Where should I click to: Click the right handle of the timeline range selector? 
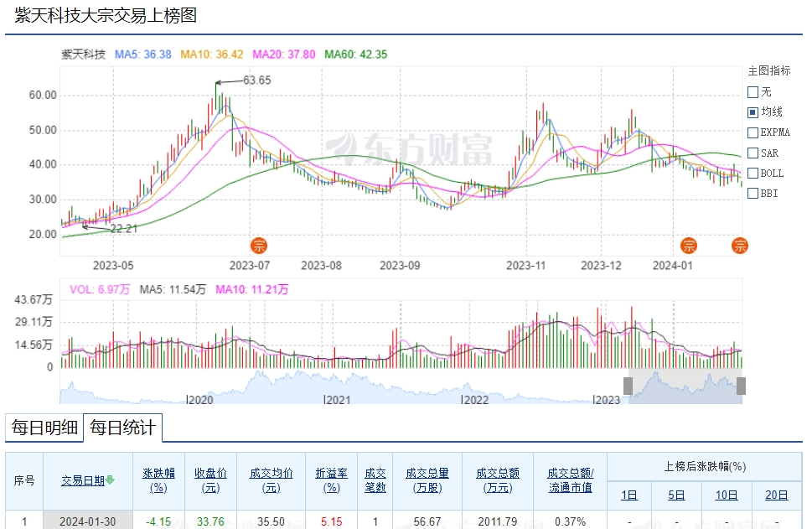click(741, 386)
